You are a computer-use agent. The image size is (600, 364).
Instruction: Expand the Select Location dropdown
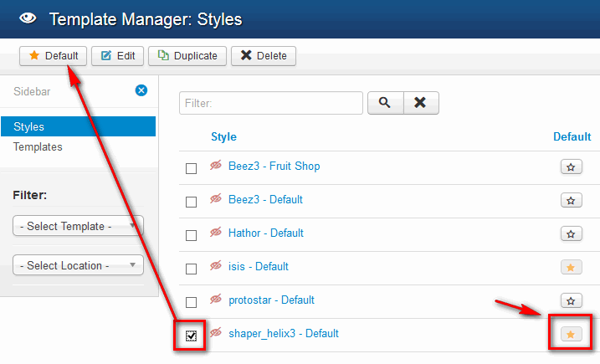[x=78, y=265]
